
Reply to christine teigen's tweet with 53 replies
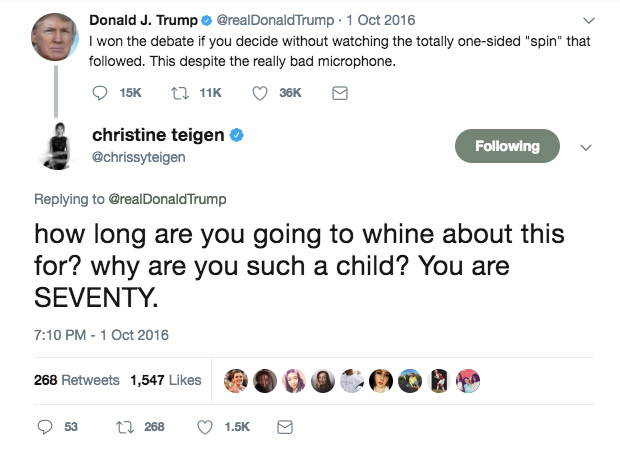coord(45,427)
